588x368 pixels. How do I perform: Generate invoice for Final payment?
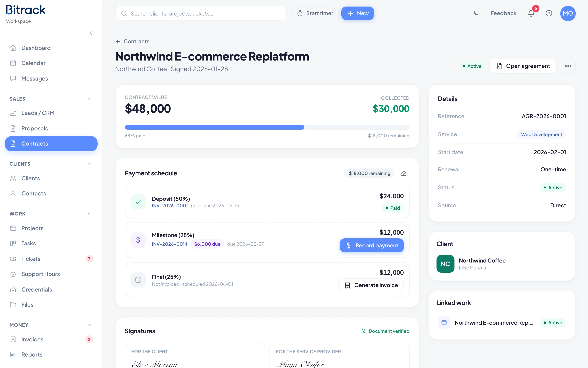click(371, 285)
